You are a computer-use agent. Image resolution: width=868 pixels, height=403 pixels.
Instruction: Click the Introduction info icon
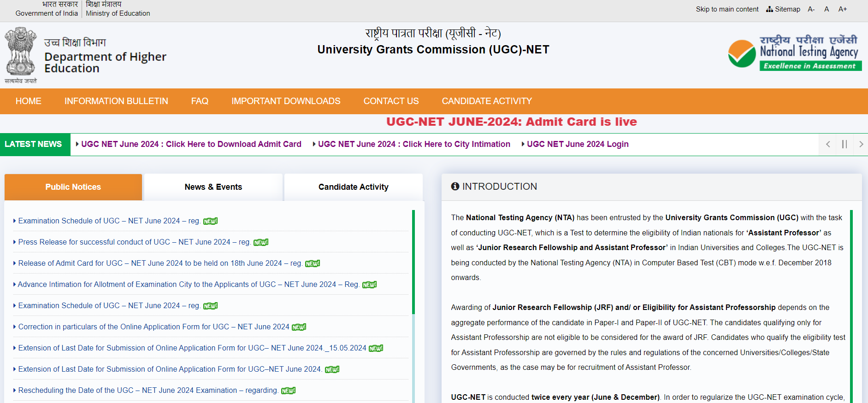tap(455, 187)
